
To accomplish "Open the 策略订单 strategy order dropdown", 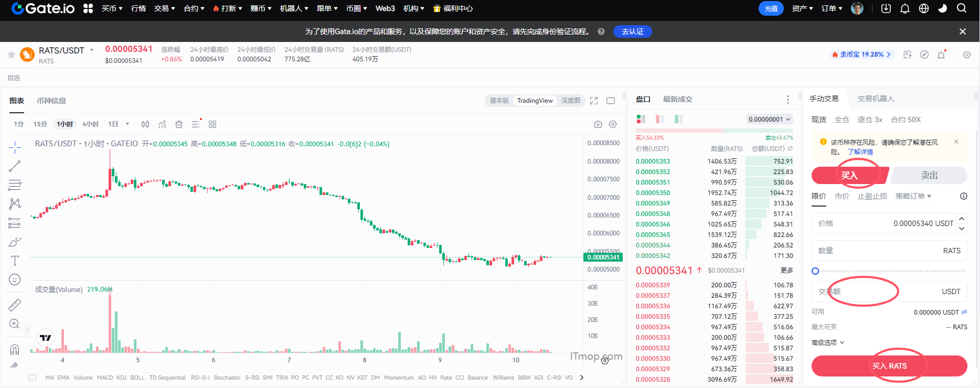I will coord(913,196).
